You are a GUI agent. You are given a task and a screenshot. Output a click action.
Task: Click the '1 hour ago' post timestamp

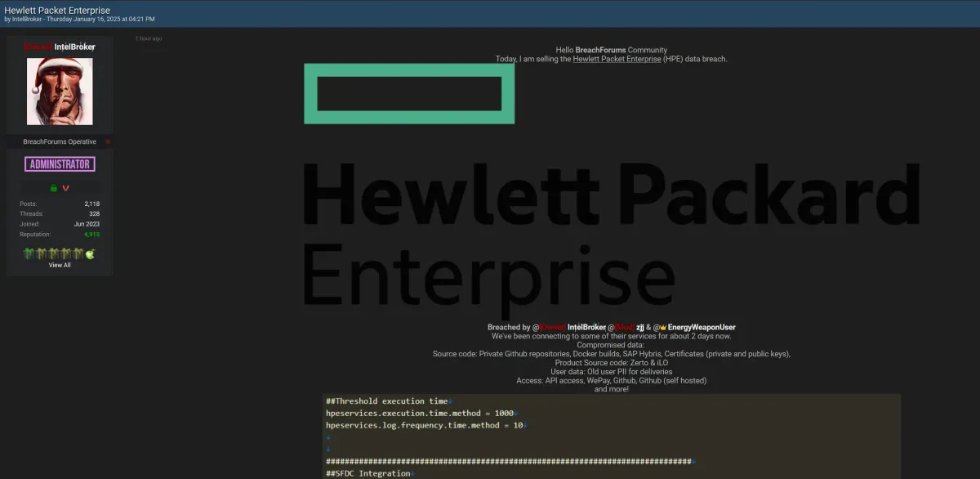pyautogui.click(x=149, y=38)
